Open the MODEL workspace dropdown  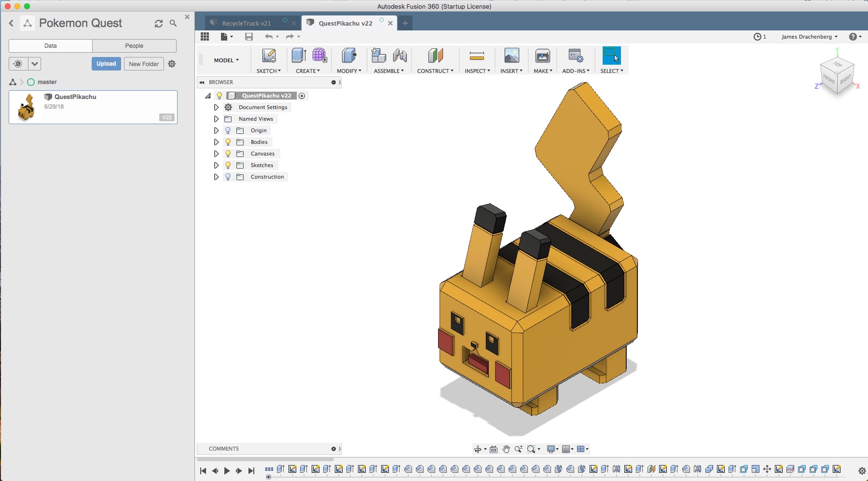pos(226,60)
